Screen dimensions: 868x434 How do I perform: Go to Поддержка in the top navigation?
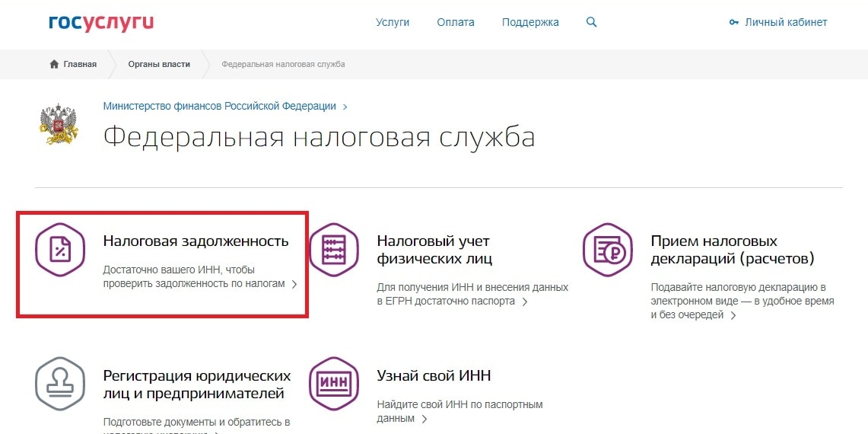(x=530, y=22)
